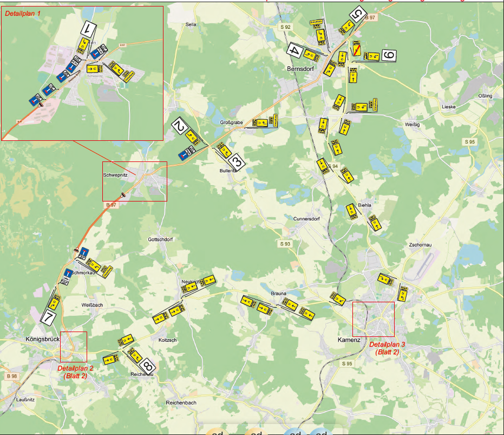Select numbered marker 6 east of Bernsdorf

point(389,55)
